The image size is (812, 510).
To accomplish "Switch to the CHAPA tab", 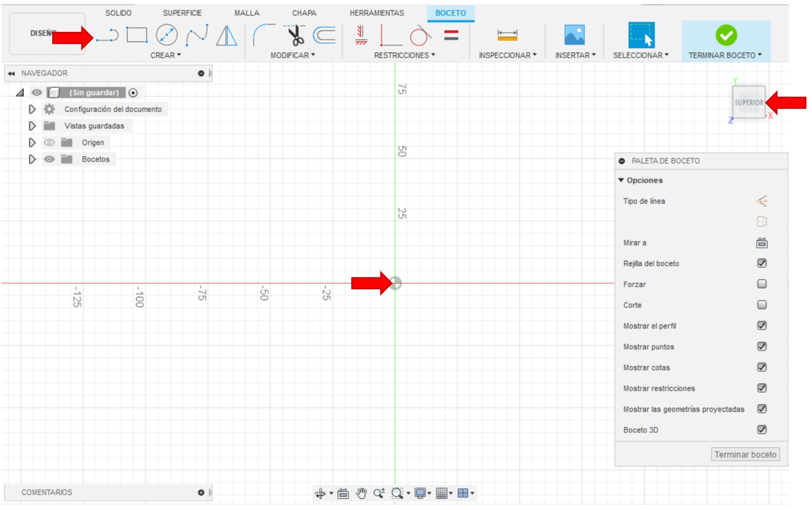I will click(x=304, y=13).
